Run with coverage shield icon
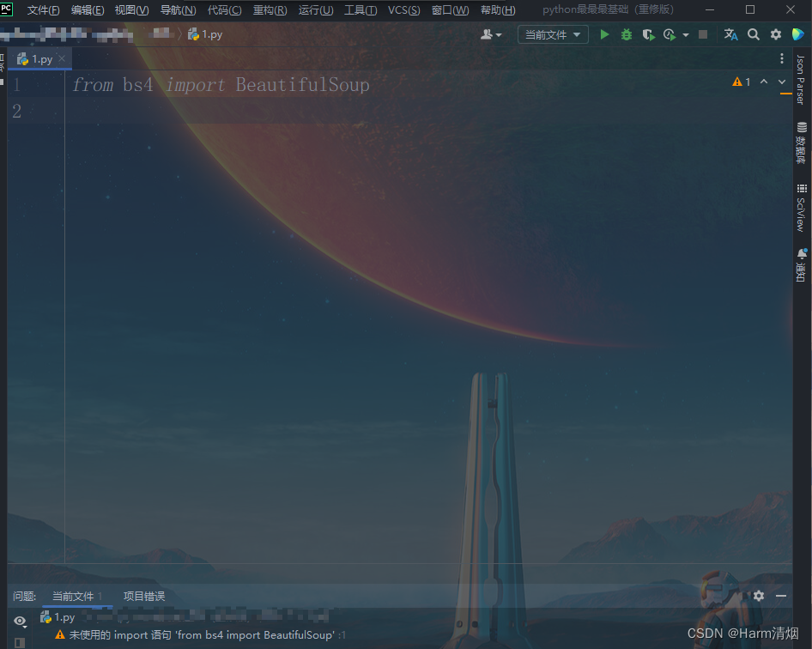 pyautogui.click(x=648, y=34)
